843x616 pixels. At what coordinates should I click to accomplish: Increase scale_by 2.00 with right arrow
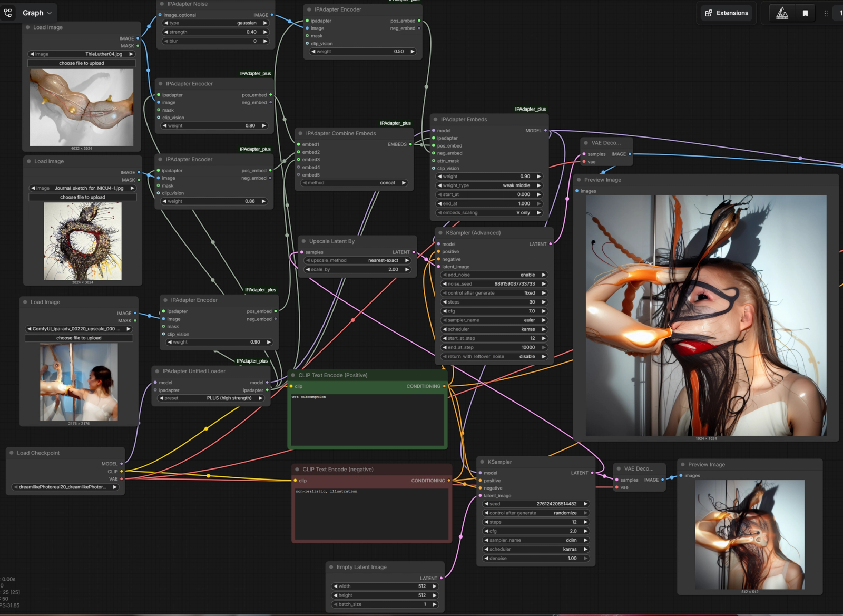tap(407, 269)
